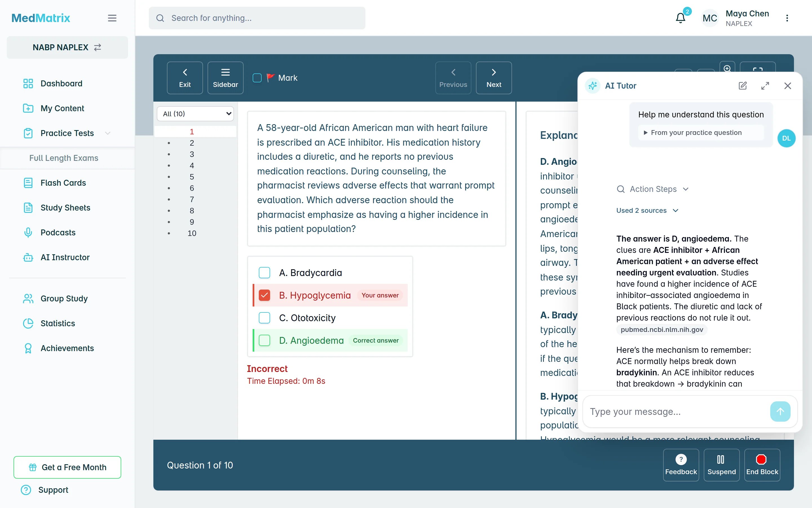
Task: Expand Action Steps in AI Tutor
Action: click(x=653, y=189)
